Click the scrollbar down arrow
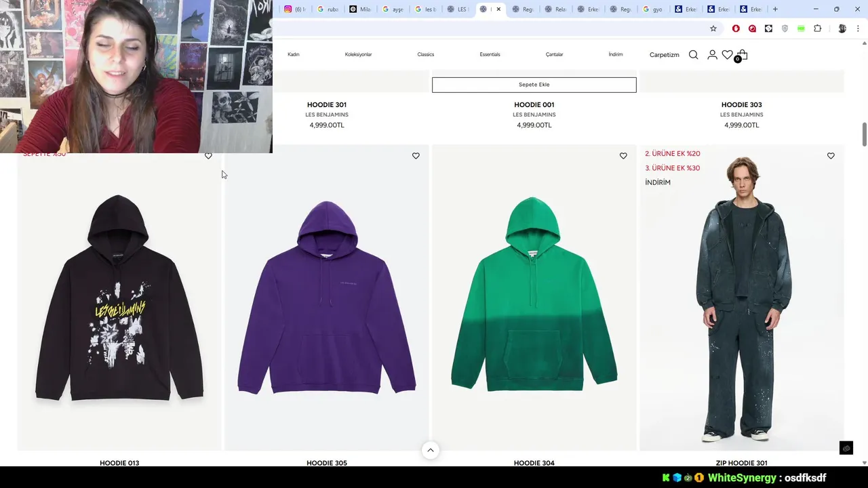This screenshot has height=488, width=868. click(x=864, y=462)
